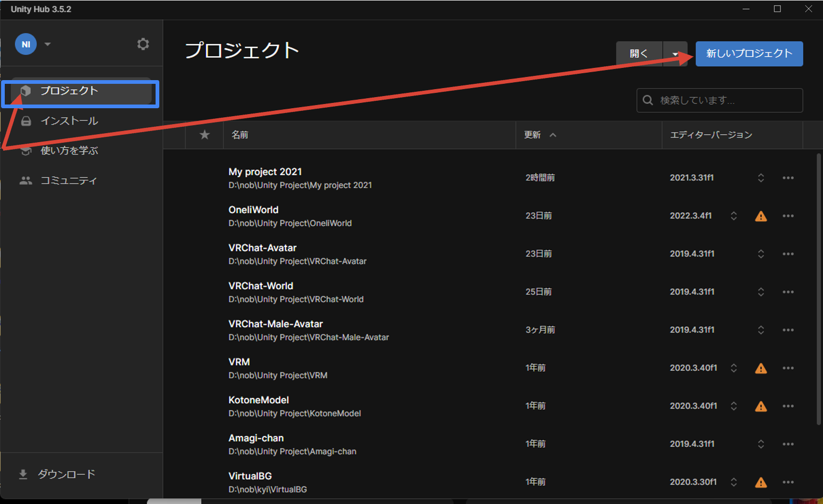The width and height of the screenshot is (823, 504).
Task: Open the settings gear icon
Action: tap(143, 44)
